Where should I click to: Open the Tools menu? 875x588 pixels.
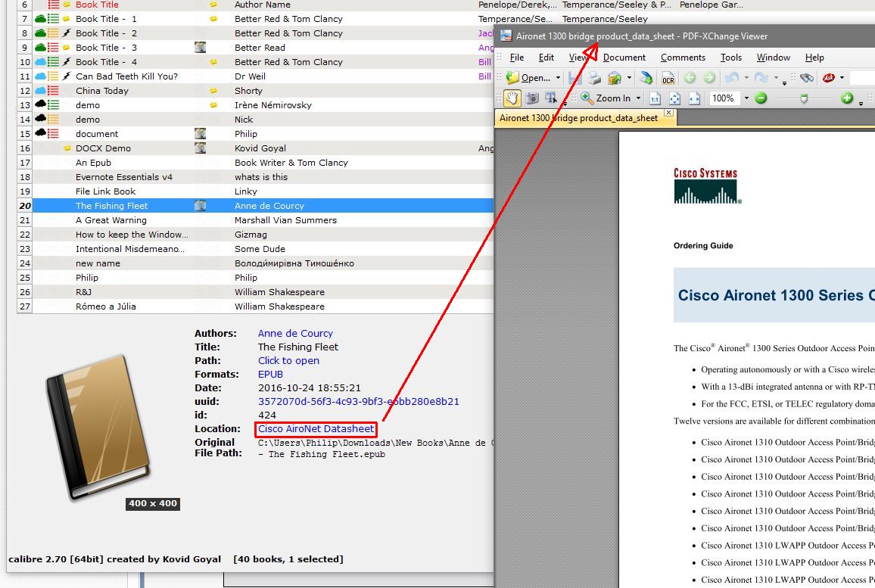731,58
